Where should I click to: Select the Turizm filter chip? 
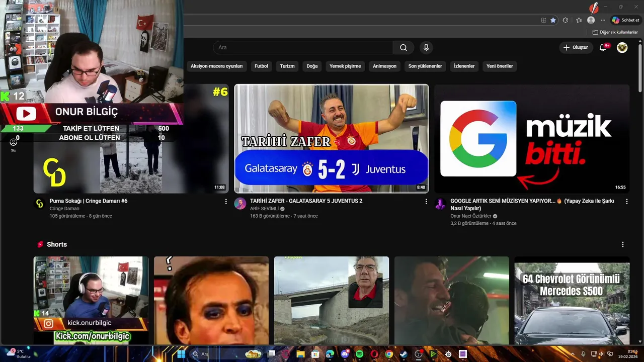click(287, 66)
